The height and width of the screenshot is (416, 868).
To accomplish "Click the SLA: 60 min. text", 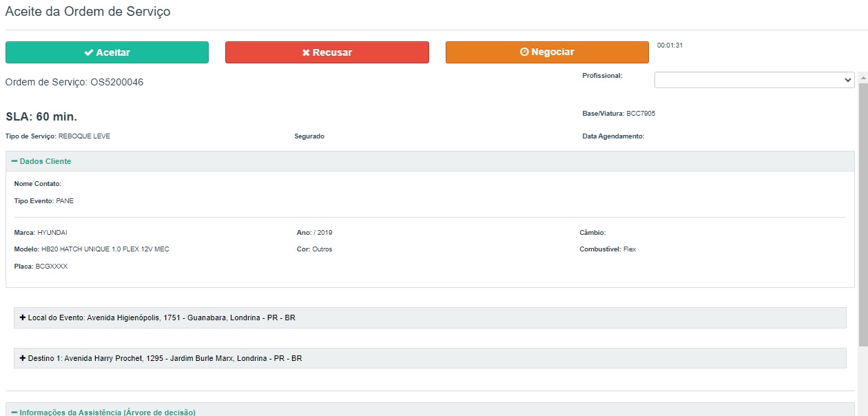I will tap(41, 116).
